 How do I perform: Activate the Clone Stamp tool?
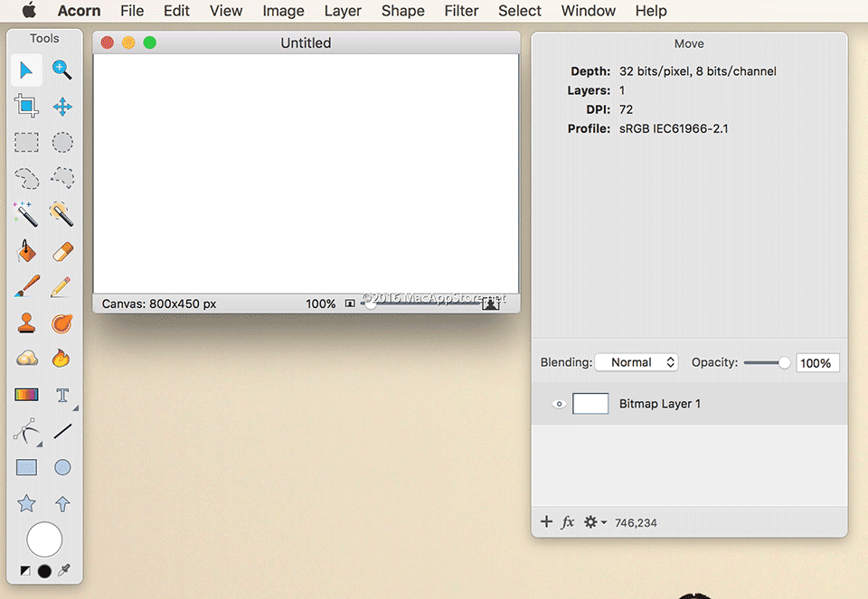[26, 323]
